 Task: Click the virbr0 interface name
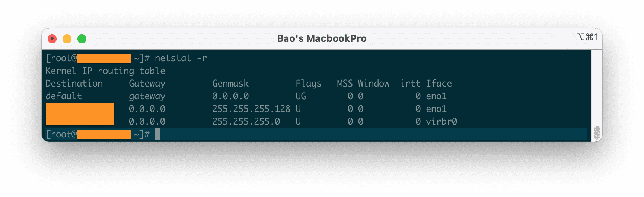pyautogui.click(x=441, y=122)
